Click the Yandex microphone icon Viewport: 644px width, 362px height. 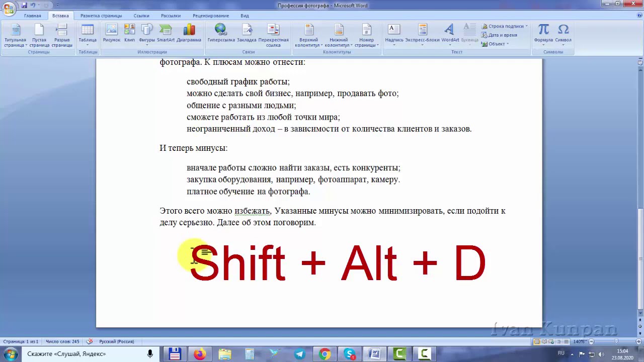150,354
